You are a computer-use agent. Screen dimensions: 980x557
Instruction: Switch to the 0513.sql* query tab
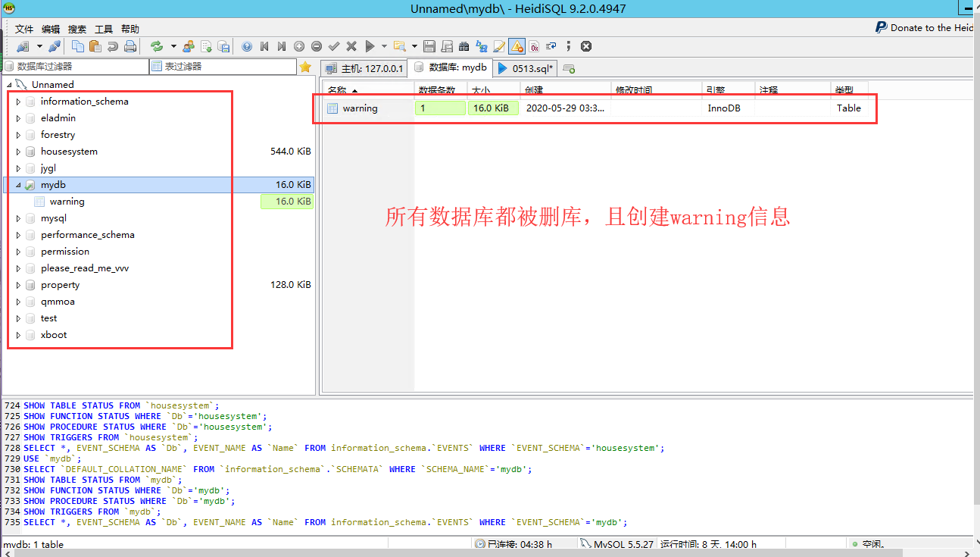click(x=526, y=68)
